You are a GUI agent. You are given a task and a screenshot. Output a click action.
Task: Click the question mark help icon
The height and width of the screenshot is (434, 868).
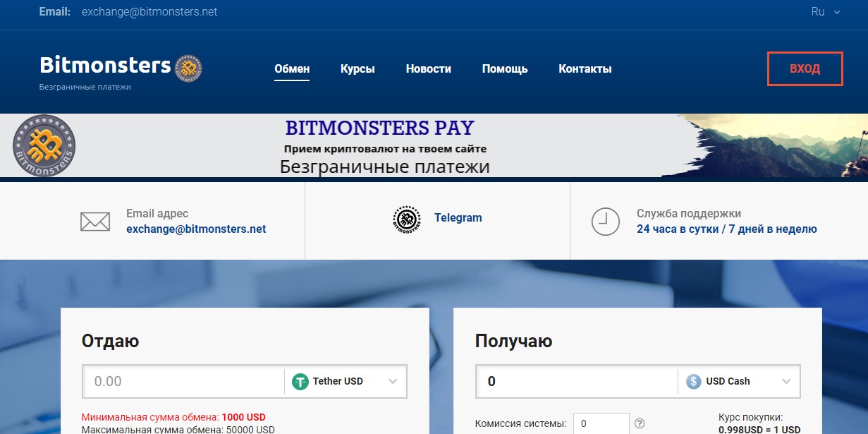tap(640, 423)
